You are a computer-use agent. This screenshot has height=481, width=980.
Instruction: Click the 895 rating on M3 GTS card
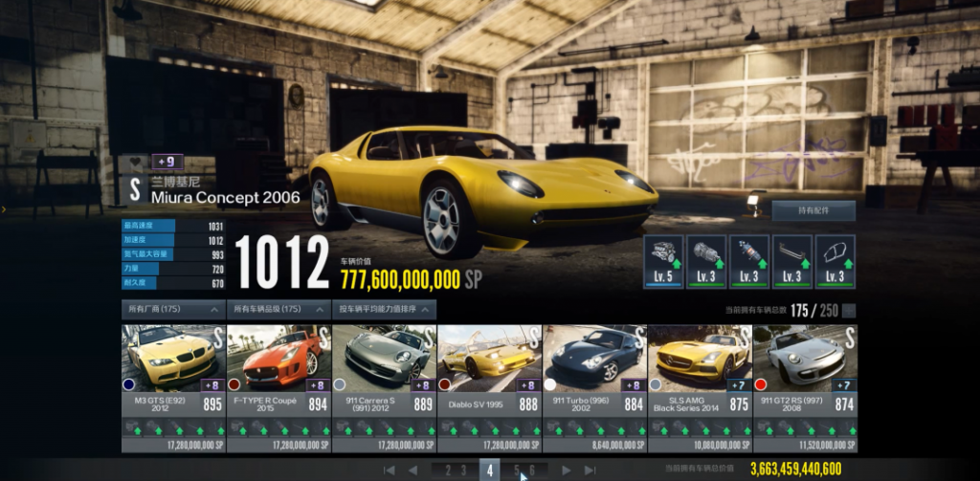(212, 404)
